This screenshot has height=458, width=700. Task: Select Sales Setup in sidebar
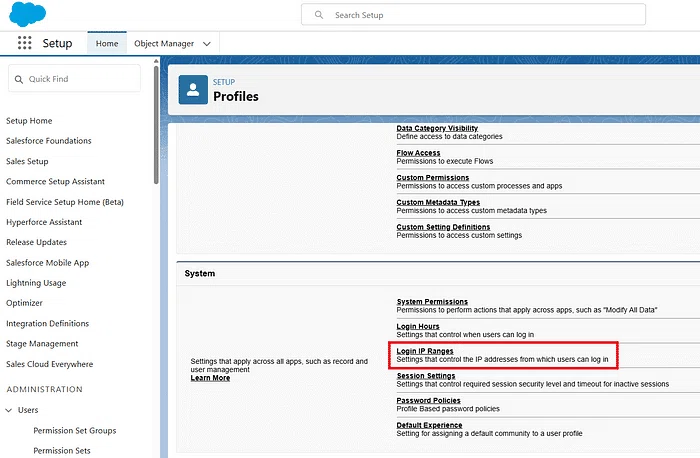pos(27,161)
